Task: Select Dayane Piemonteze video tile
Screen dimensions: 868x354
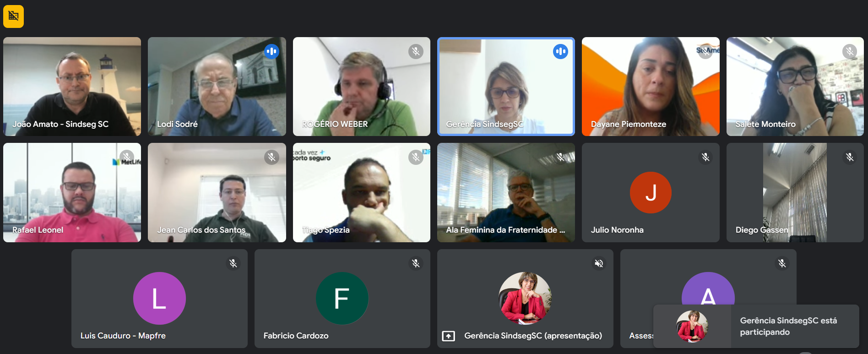Action: (x=651, y=87)
